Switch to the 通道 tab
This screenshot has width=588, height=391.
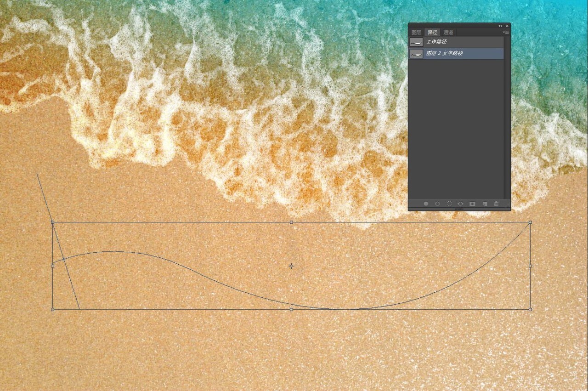pos(448,32)
